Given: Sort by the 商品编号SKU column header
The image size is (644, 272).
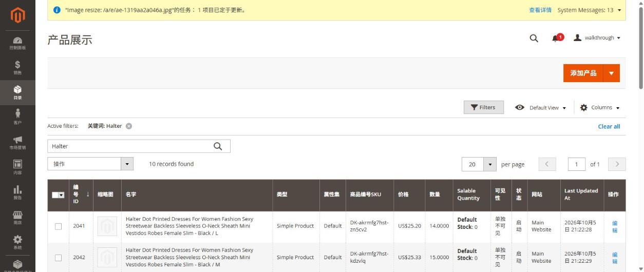Looking at the screenshot, I should (370, 195).
